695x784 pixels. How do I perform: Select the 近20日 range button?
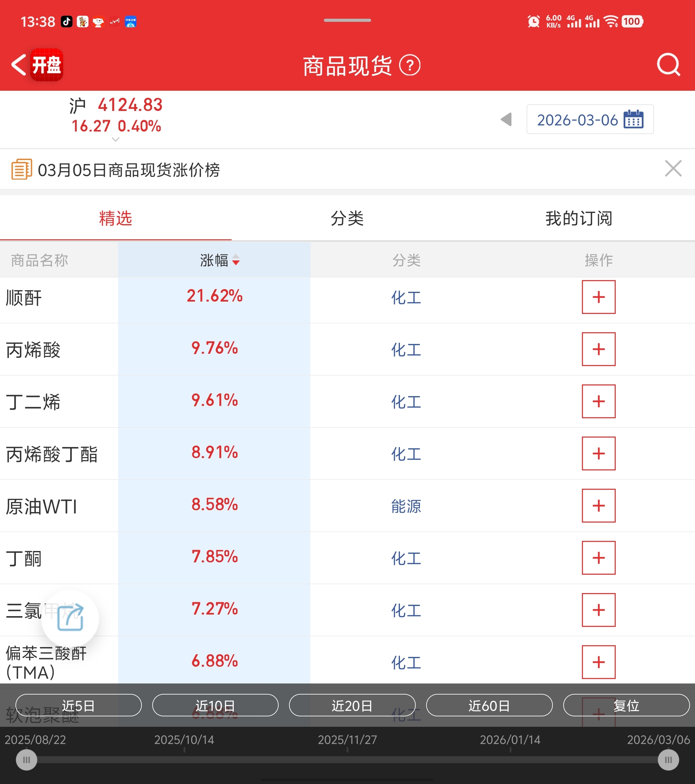click(352, 705)
